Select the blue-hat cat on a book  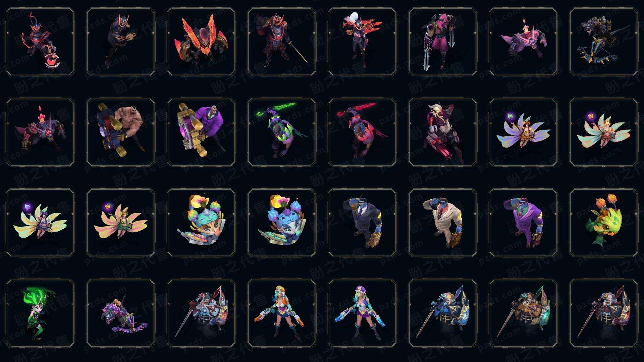click(x=282, y=223)
